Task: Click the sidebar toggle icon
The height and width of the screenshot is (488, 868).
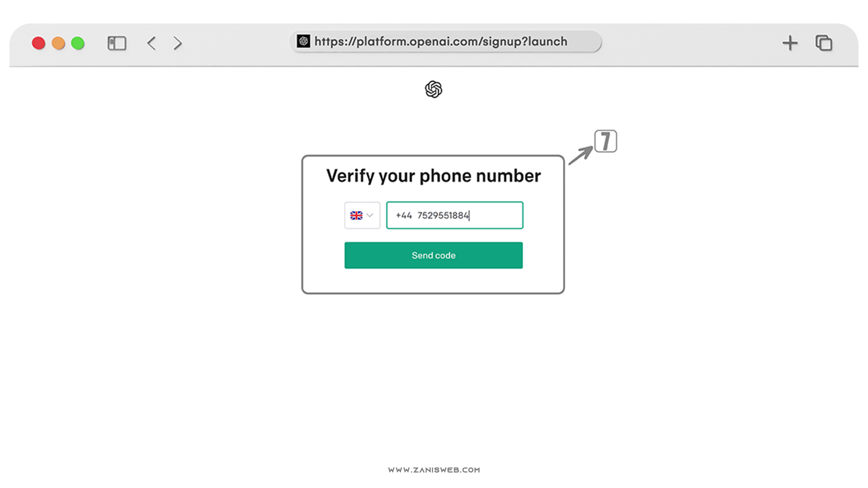Action: pos(117,42)
